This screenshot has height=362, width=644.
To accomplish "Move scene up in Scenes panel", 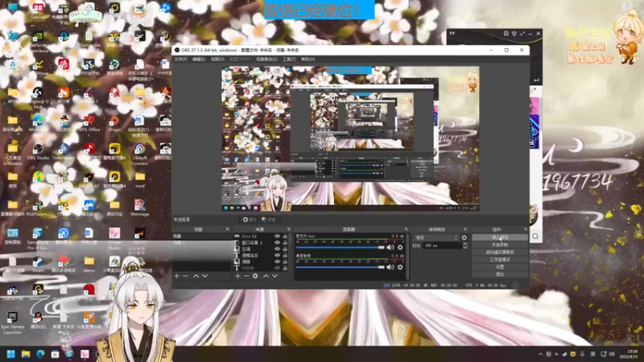I will tap(196, 276).
